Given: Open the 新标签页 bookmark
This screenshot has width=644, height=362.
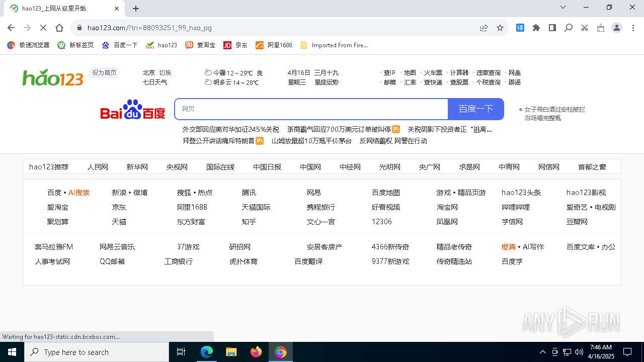Looking at the screenshot, I should tap(75, 45).
